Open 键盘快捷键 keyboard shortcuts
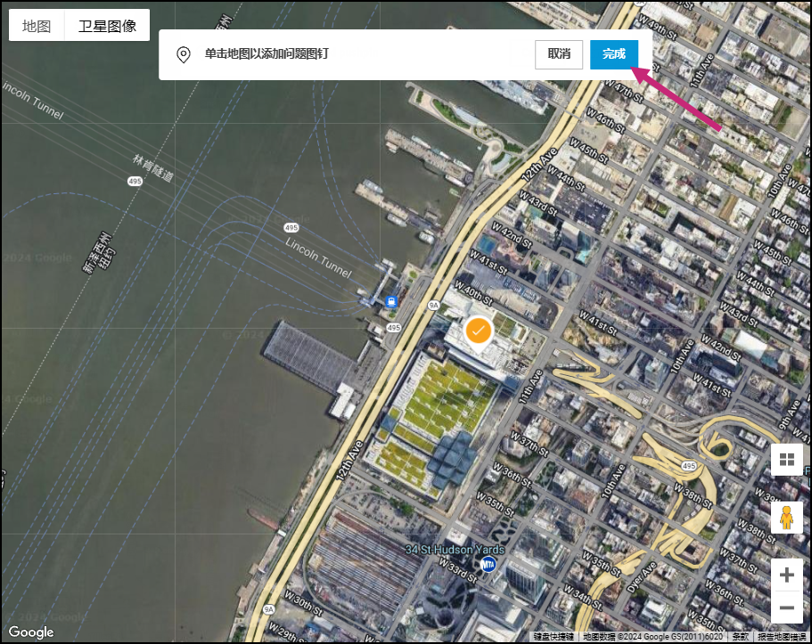 (x=554, y=637)
